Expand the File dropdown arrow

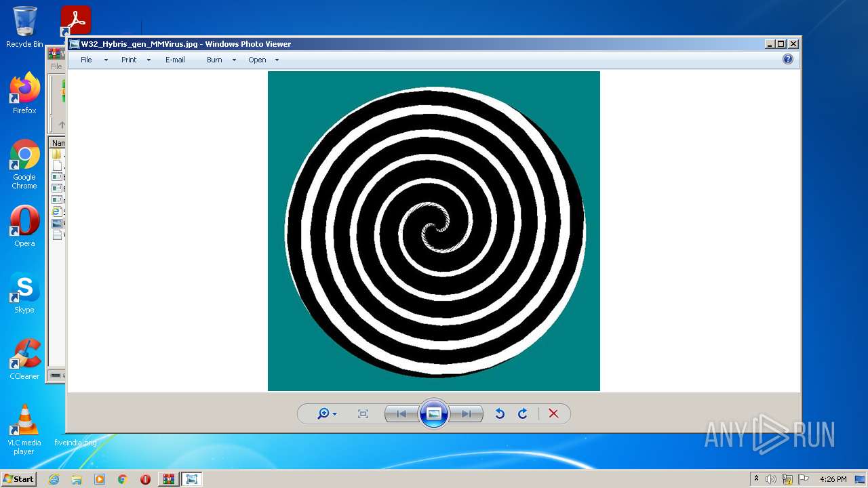pos(106,60)
